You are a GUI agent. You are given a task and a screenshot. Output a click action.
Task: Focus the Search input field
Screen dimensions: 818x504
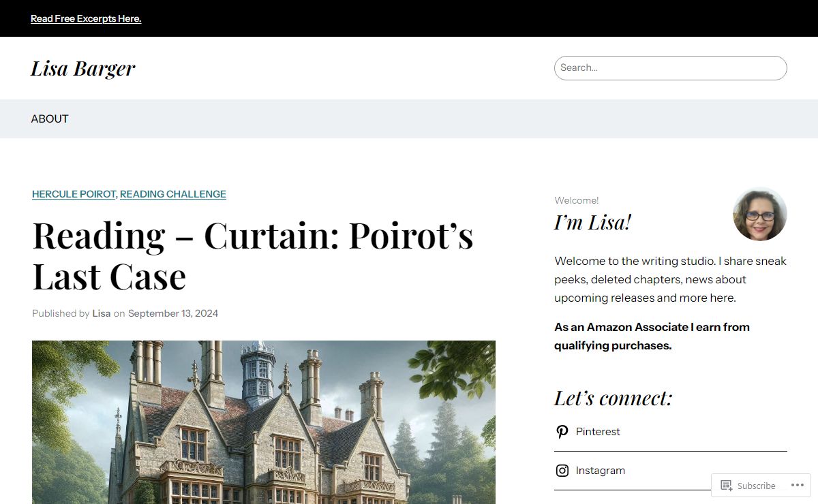pos(671,68)
